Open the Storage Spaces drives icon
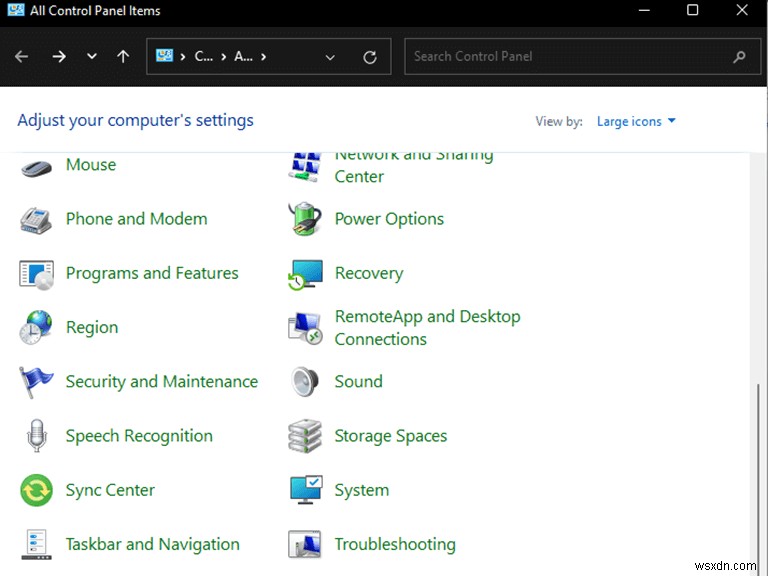 [x=305, y=436]
